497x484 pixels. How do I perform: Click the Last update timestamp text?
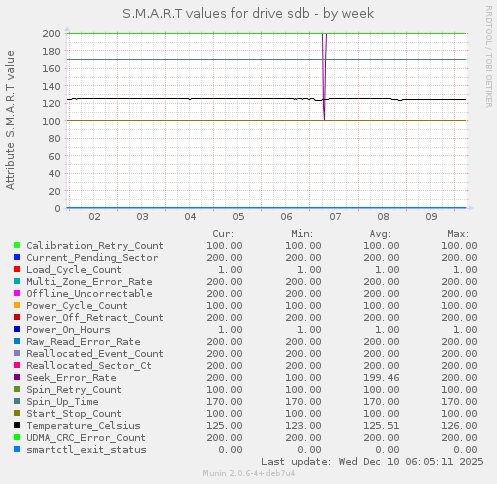pos(372,462)
